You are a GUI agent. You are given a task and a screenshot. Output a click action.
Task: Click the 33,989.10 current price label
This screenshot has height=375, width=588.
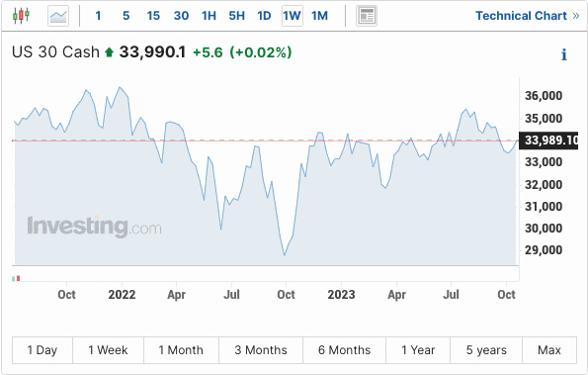click(x=548, y=141)
